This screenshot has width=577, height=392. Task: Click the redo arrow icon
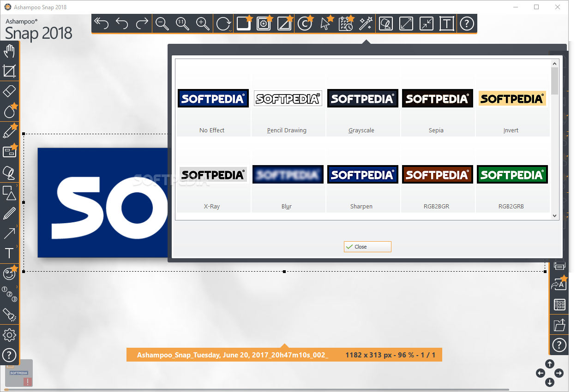click(143, 23)
